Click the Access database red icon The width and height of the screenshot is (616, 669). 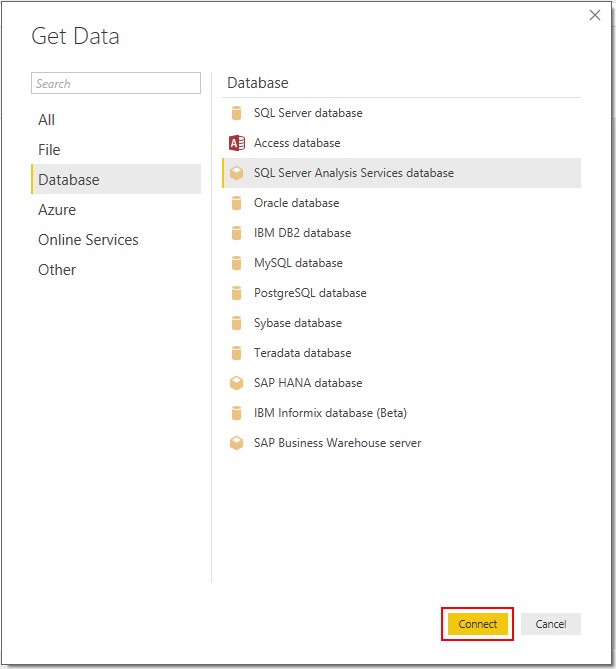click(x=237, y=143)
